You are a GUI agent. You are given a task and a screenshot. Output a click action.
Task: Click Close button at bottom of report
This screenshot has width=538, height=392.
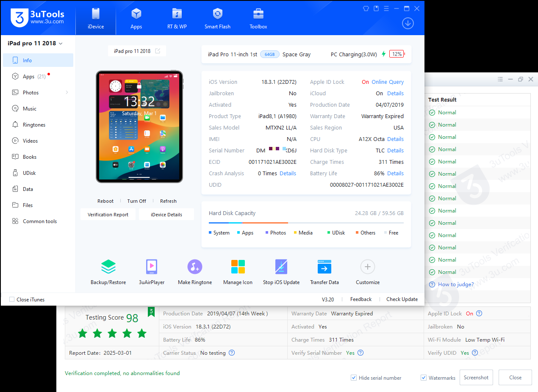click(x=515, y=378)
